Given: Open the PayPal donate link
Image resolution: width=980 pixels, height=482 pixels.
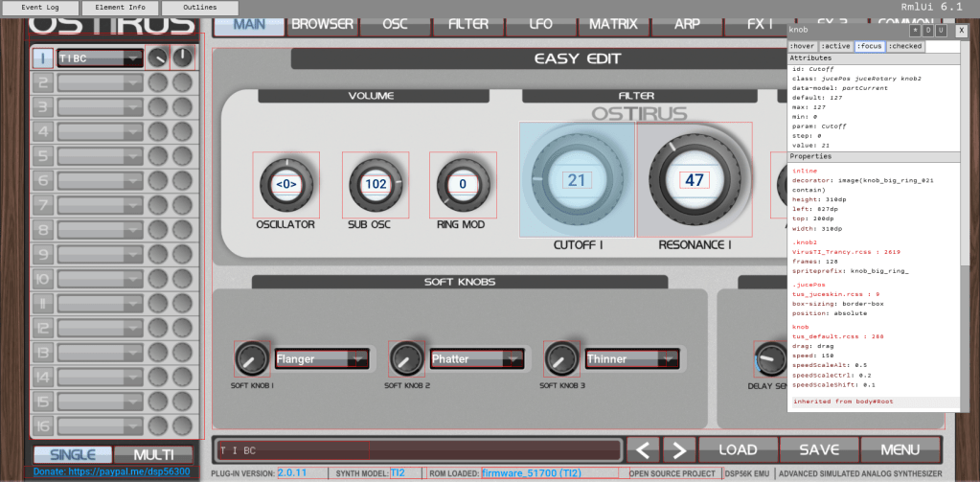Looking at the screenshot, I should 111,471.
